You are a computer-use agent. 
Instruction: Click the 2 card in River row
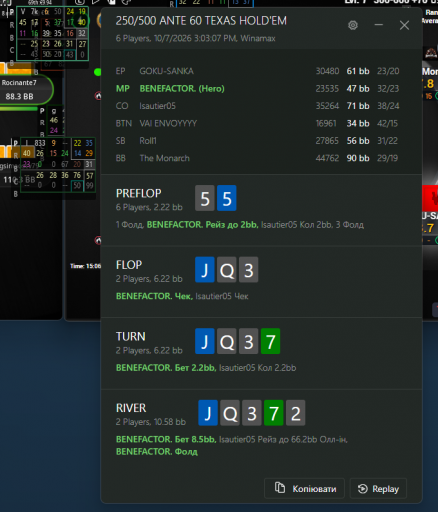(295, 413)
